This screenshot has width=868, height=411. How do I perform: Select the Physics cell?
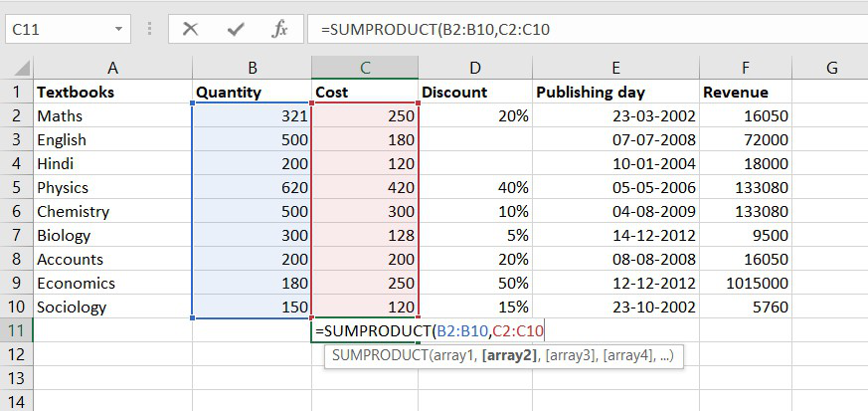pos(113,187)
